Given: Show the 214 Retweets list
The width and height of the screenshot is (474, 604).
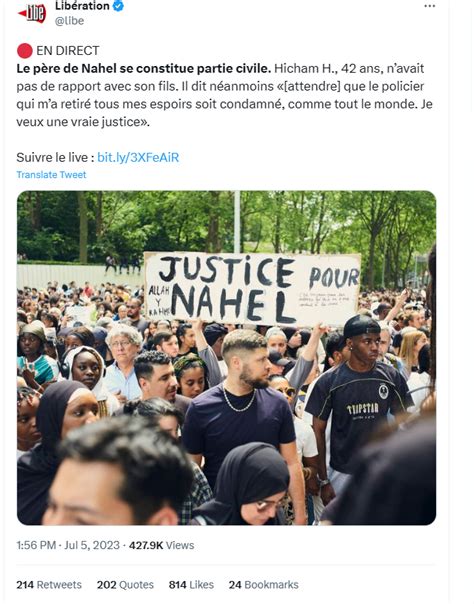Looking at the screenshot, I should click(49, 585).
